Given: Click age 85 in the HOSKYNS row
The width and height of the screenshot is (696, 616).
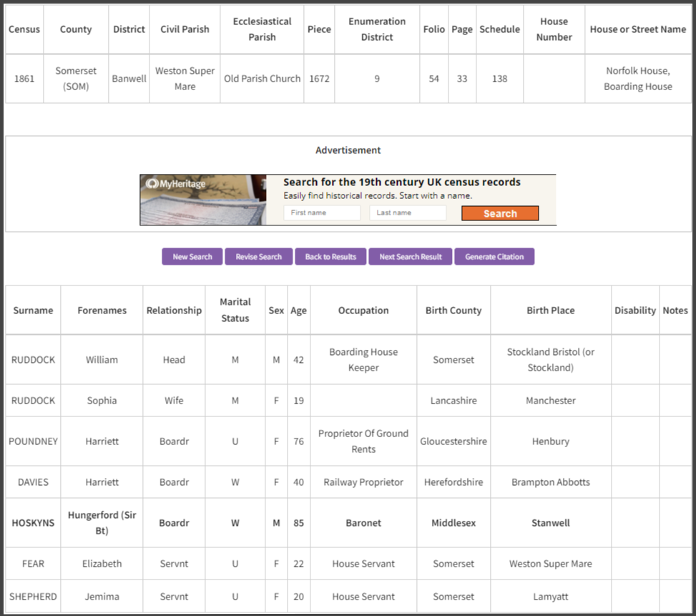Looking at the screenshot, I should [299, 523].
